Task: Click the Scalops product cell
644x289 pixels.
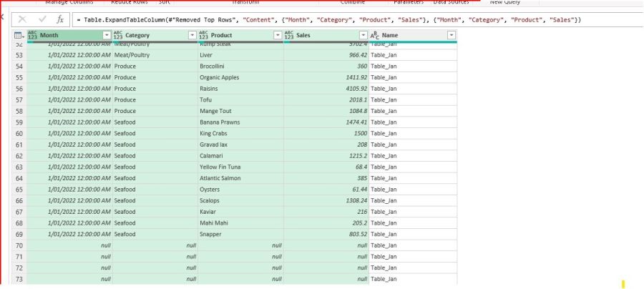Action: click(240, 200)
